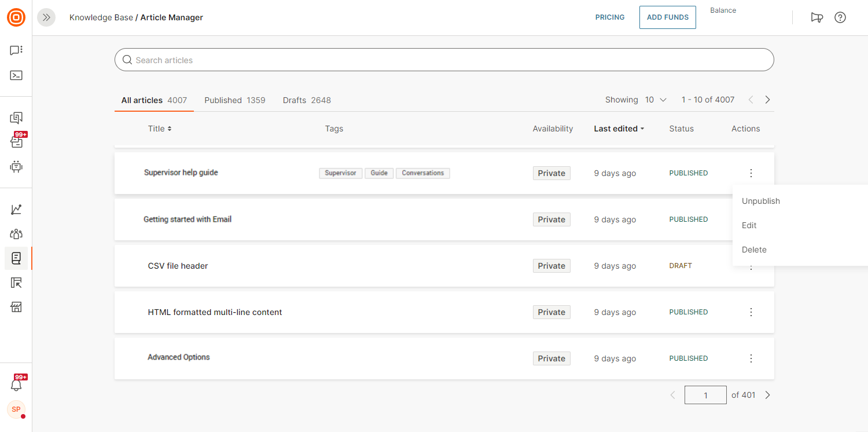Click the announcements megaphone icon
The width and height of the screenshot is (868, 432).
pyautogui.click(x=816, y=17)
